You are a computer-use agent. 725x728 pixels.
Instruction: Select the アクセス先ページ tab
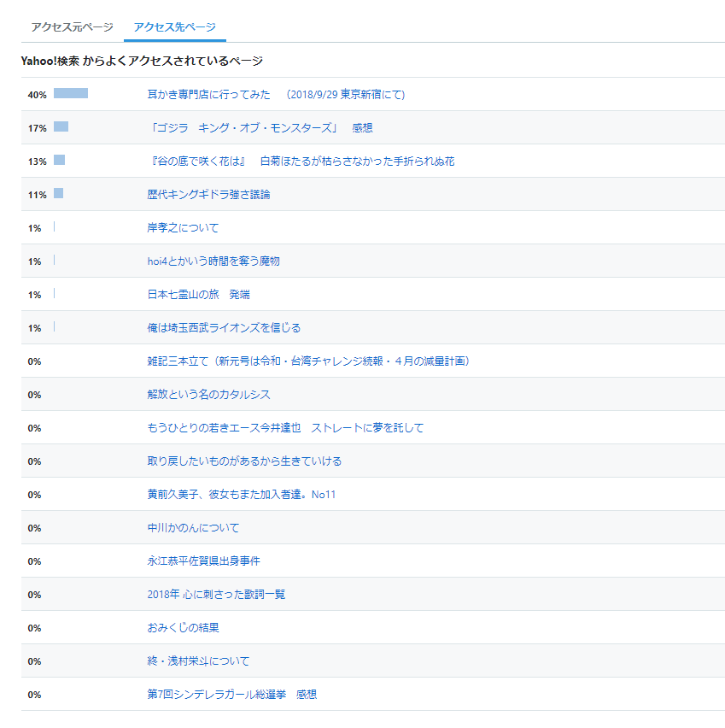coord(174,27)
